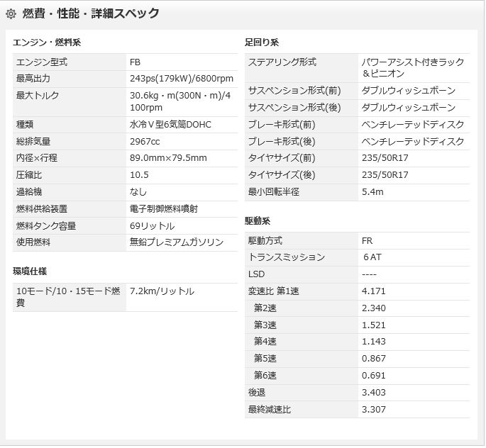Select the 1.143 value for 第4速
The image size is (486, 448).
(x=373, y=342)
